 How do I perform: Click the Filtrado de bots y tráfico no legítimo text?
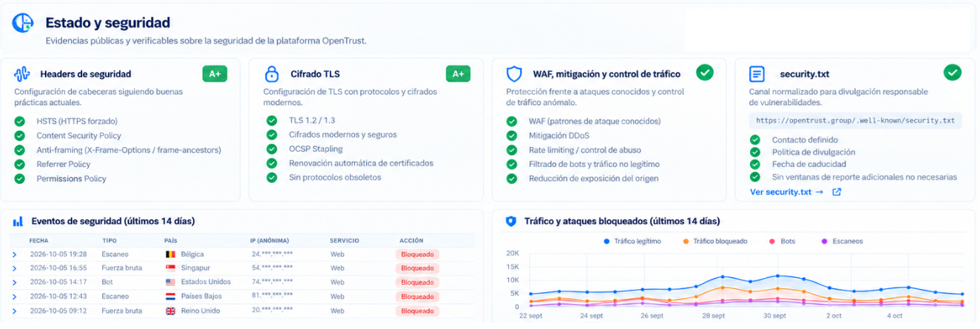pos(594,164)
